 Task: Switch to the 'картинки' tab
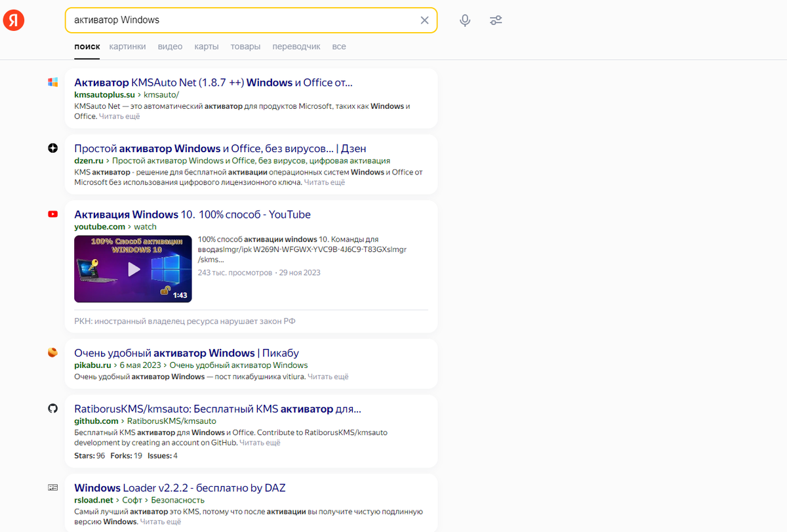128,47
